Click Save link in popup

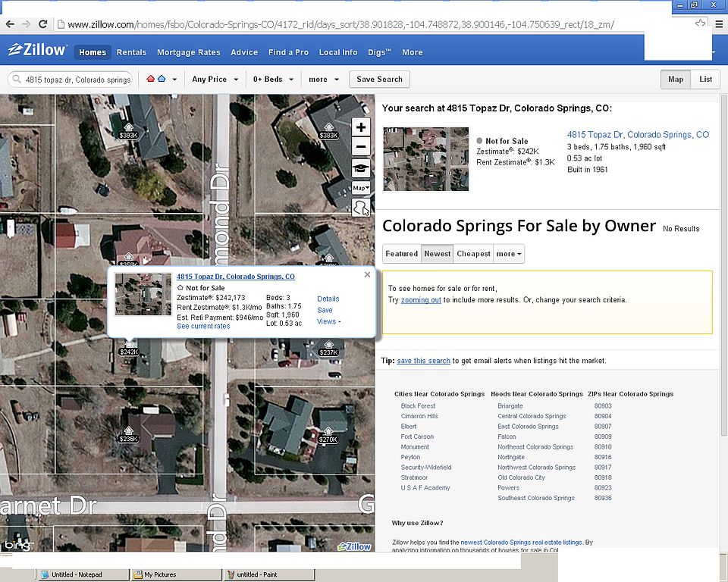click(325, 310)
